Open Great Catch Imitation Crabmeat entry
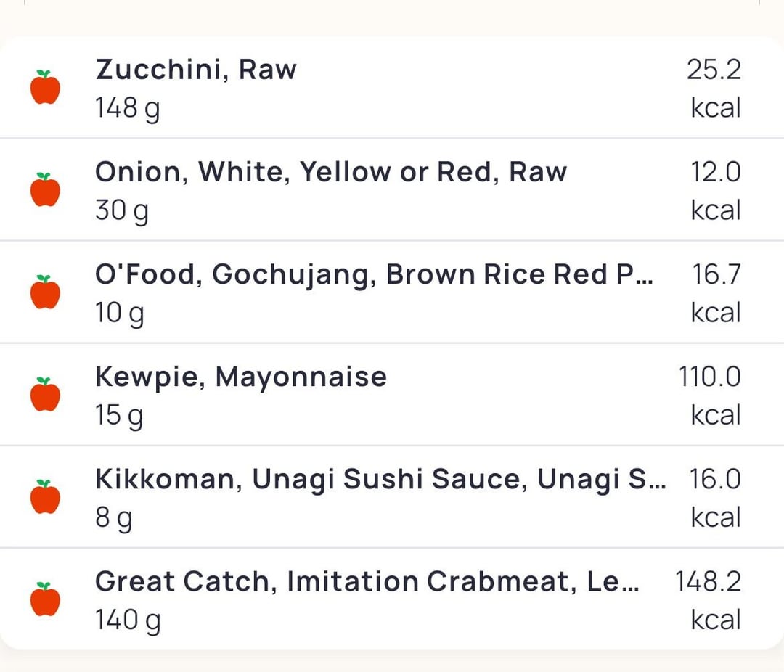Viewport: 784px width, 672px height. click(392, 599)
